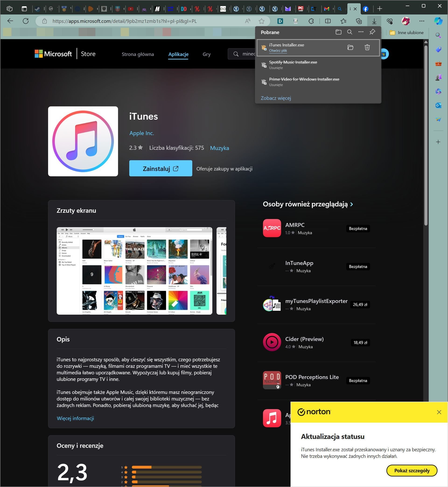Viewport: 448px width, 487px height.
Task: Open the AMRPC app entry
Action: coord(316,228)
